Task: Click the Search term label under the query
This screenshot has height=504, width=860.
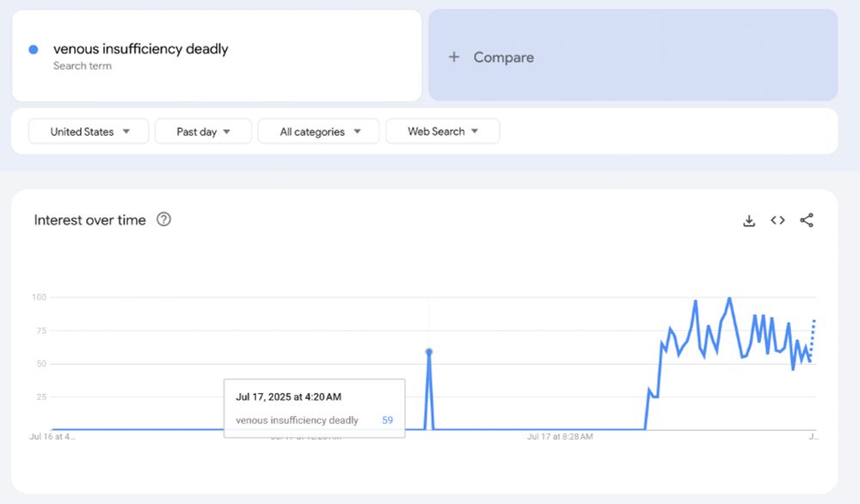Action: point(83,65)
